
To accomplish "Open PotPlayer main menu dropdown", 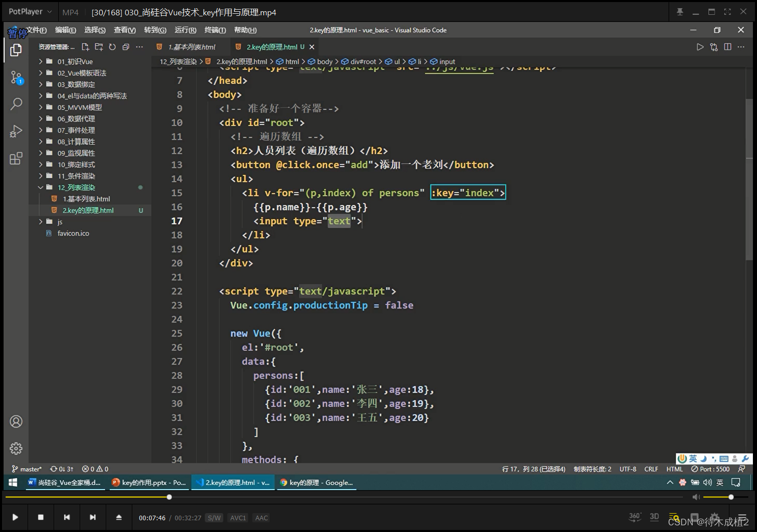I will click(x=30, y=12).
